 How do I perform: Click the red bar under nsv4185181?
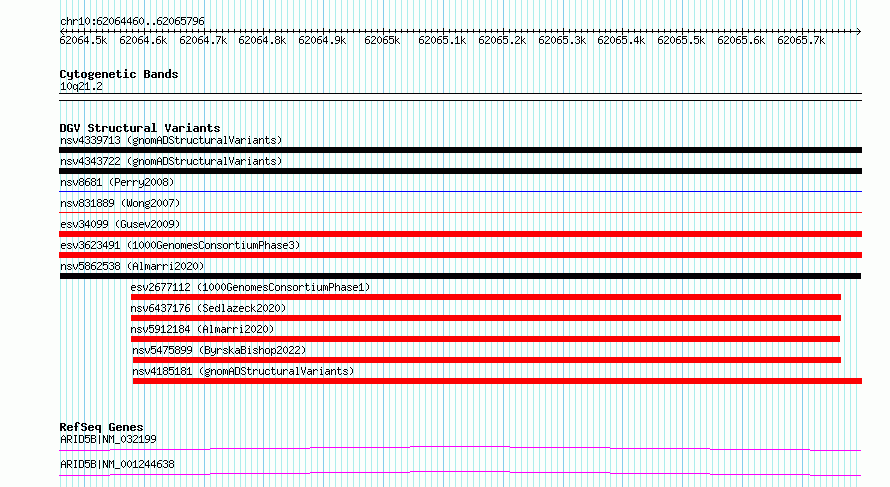point(497,381)
